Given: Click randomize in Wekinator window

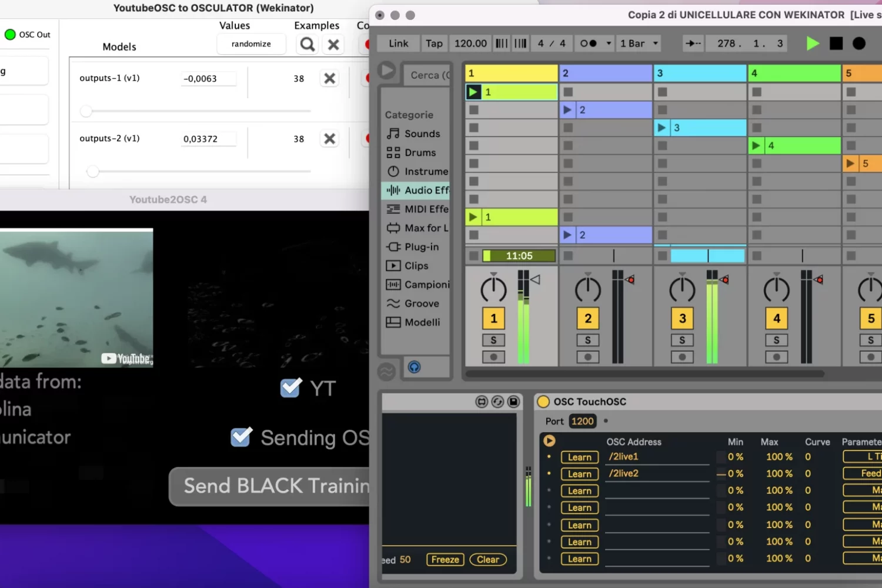Looking at the screenshot, I should tap(251, 44).
